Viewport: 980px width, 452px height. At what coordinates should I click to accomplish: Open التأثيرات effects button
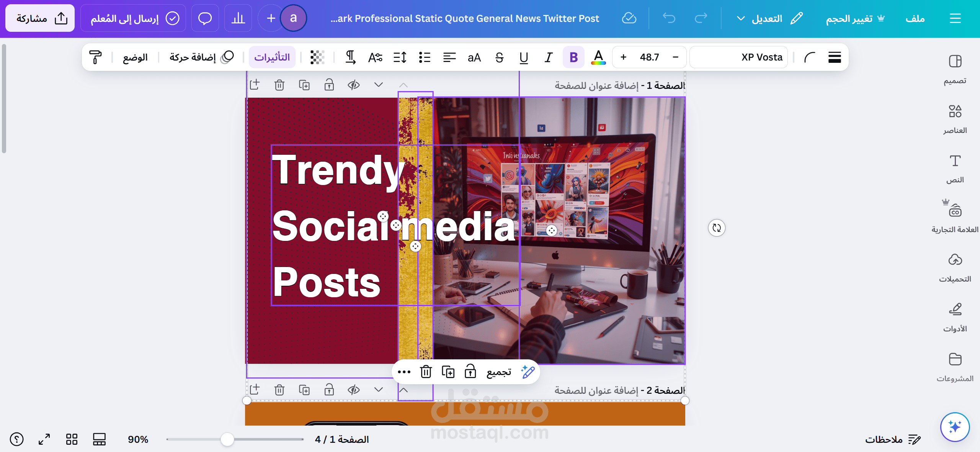272,57
